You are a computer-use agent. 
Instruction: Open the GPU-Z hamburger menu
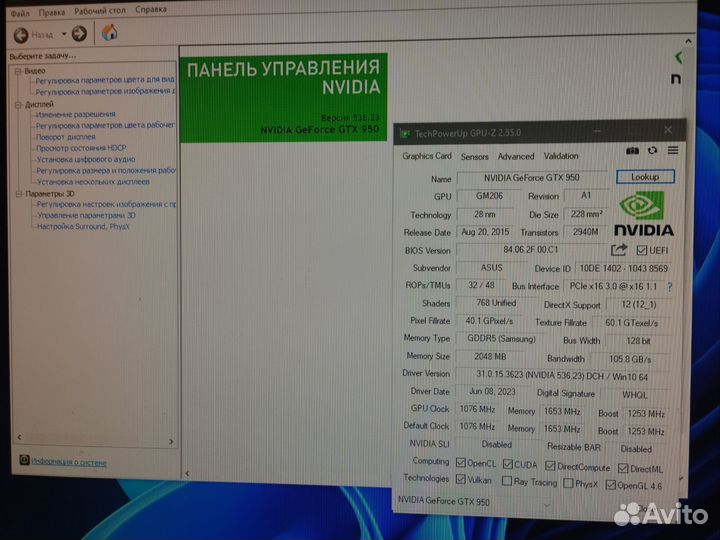673,150
